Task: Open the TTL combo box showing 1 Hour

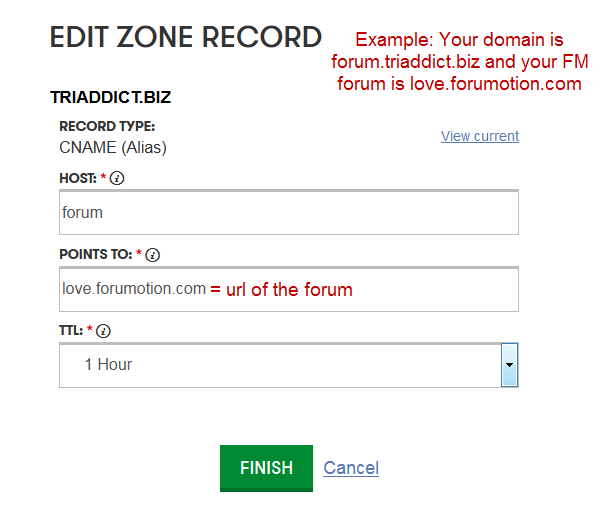Action: pos(289,365)
